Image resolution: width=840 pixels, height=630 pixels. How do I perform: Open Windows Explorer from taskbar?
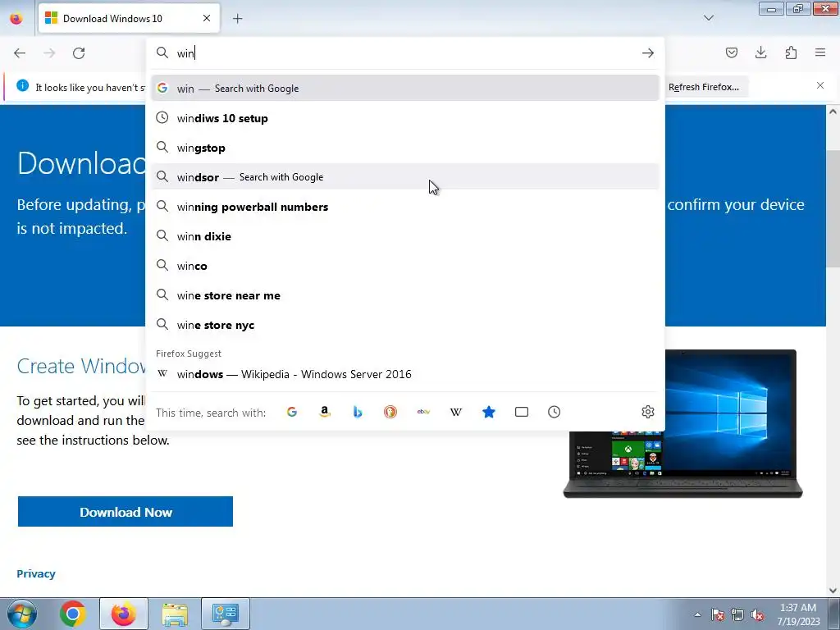coord(175,614)
